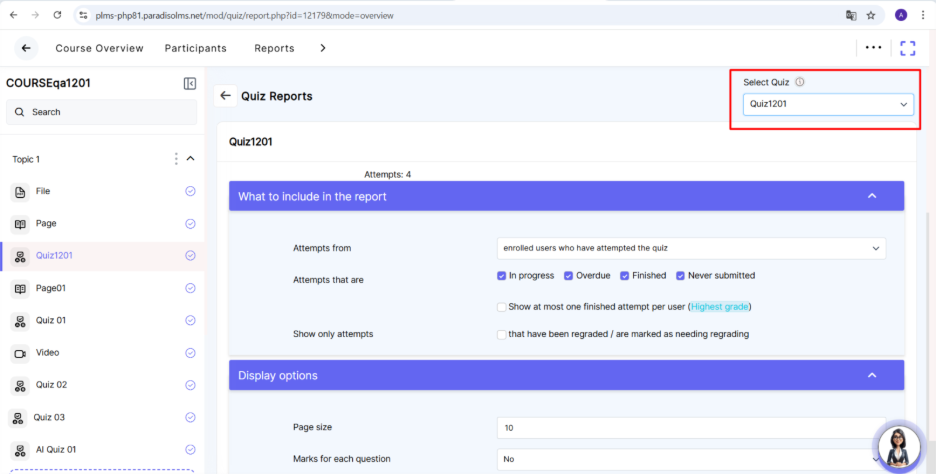The width and height of the screenshot is (936, 474).
Task: Open the AI assistant avatar chat
Action: (x=897, y=443)
